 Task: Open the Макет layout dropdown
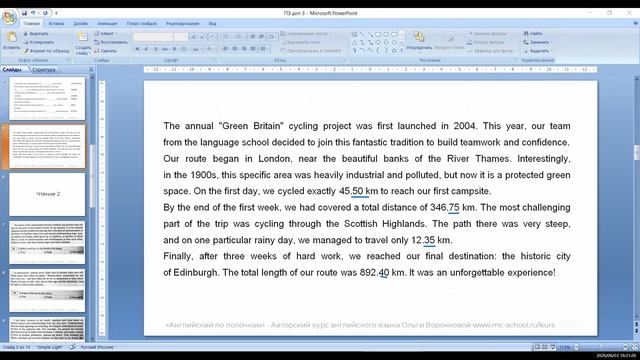tap(106, 33)
